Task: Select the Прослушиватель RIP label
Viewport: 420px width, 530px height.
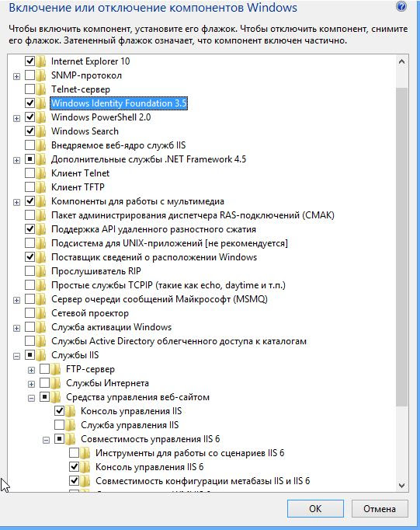Action: (96, 271)
